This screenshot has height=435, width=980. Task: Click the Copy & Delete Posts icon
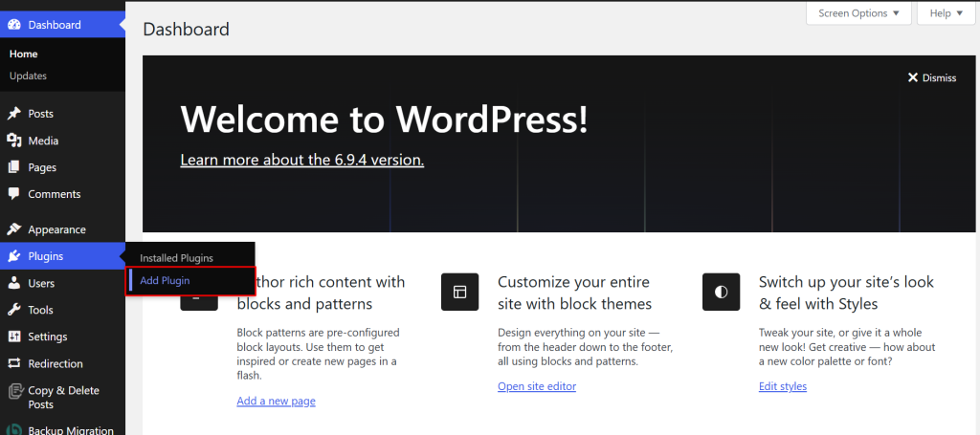[x=15, y=392]
